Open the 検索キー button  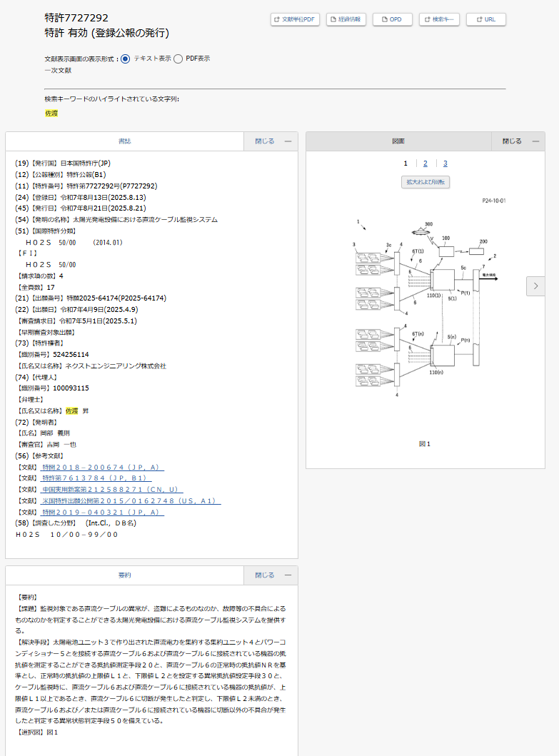[439, 19]
